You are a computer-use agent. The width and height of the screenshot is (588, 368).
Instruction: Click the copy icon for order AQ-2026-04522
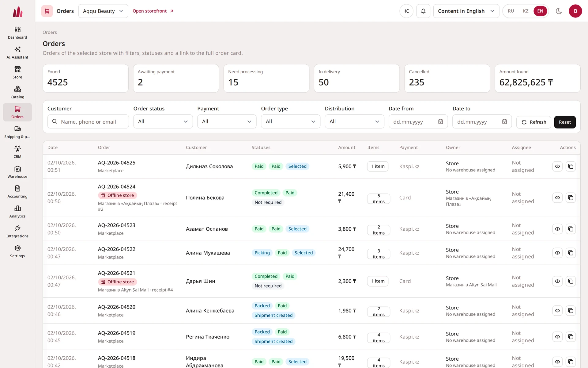pos(571,253)
